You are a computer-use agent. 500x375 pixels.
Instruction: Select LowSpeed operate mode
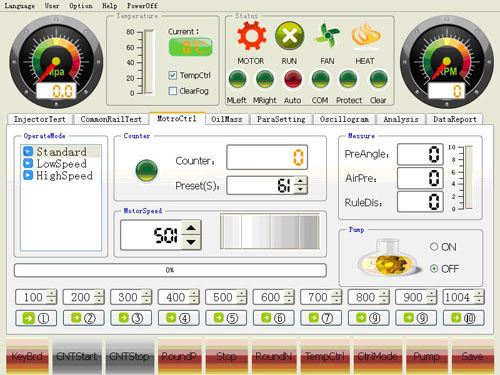pyautogui.click(x=61, y=164)
